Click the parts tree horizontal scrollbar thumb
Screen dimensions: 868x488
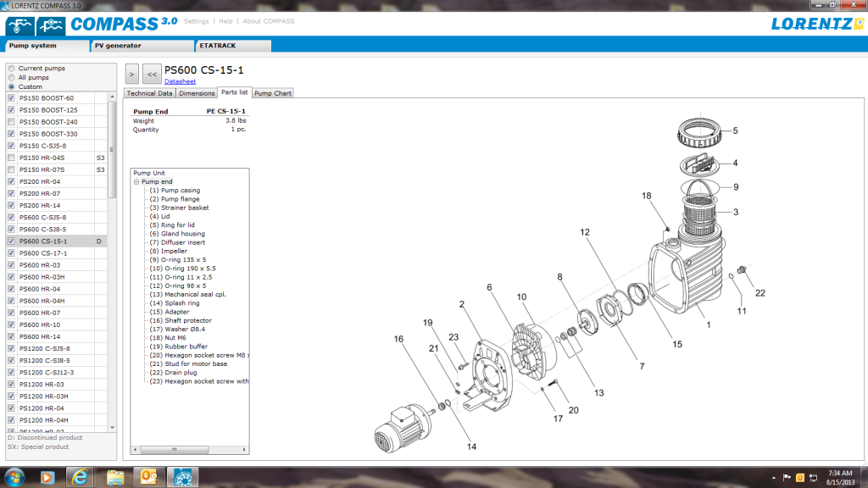pos(175,450)
